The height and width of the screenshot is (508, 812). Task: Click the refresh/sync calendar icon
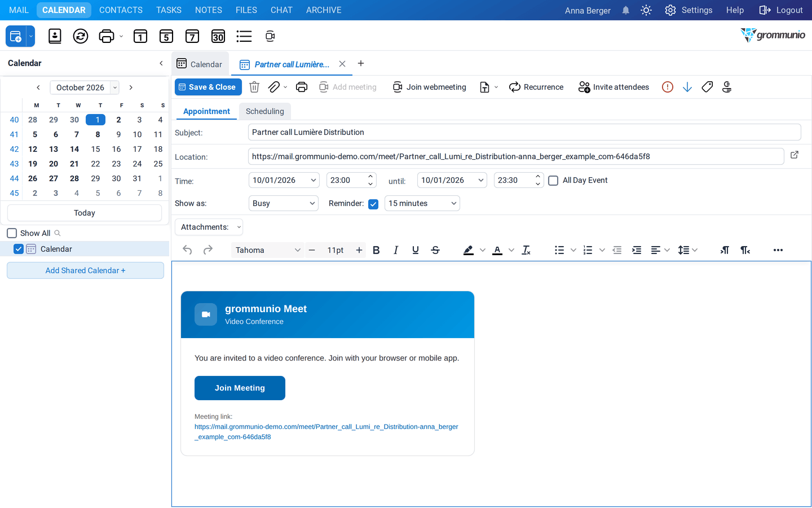click(81, 36)
